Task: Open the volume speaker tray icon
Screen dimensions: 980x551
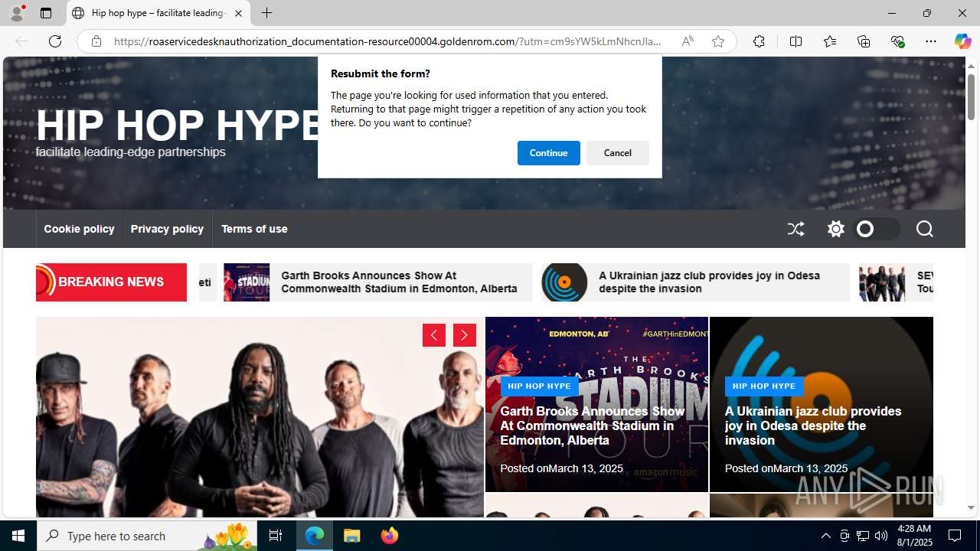Action: 881,536
